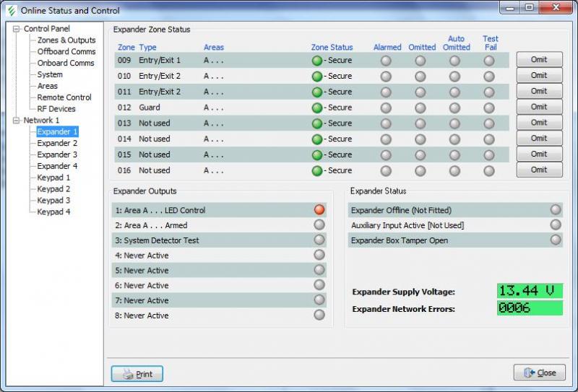
Task: Click the green Secure indicator for zone 009
Action: tap(316, 61)
